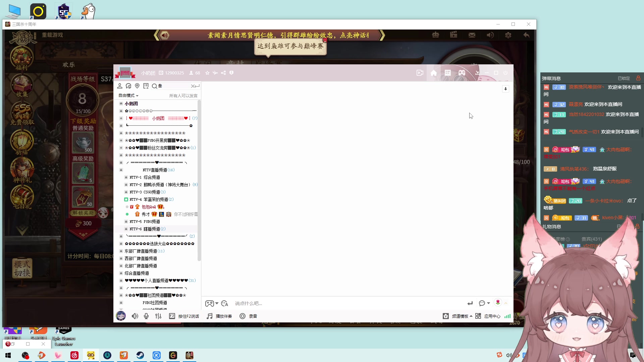Open 应用中心 app center
644x362 pixels.
[x=488, y=316]
